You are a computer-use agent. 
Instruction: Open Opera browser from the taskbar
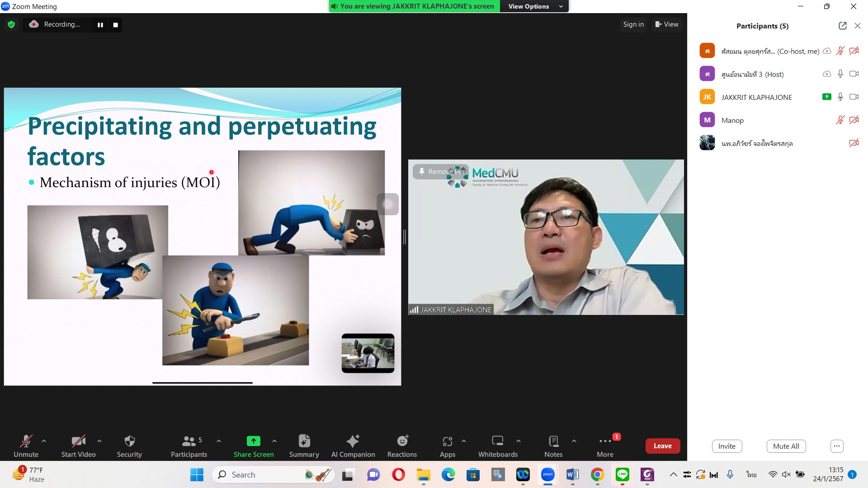[398, 474]
